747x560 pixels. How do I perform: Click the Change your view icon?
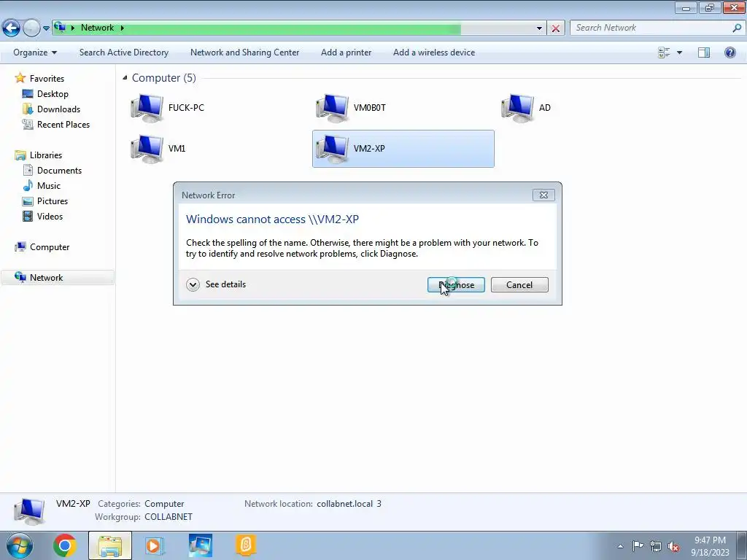tap(664, 52)
